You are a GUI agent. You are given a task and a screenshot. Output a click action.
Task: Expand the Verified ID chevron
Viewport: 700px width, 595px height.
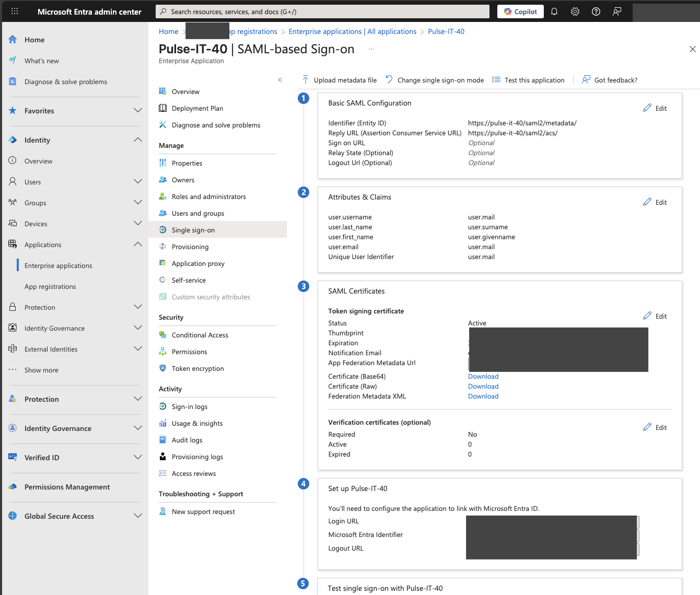(x=138, y=458)
